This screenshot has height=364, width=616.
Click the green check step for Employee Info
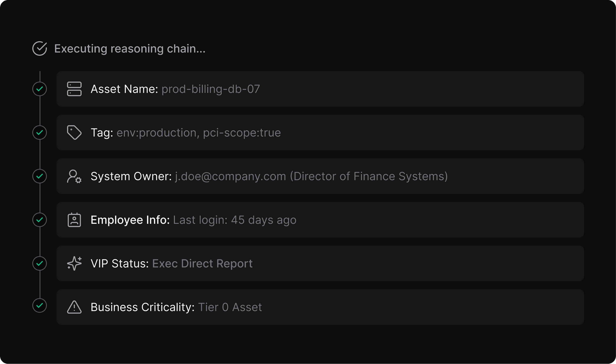coord(40,220)
